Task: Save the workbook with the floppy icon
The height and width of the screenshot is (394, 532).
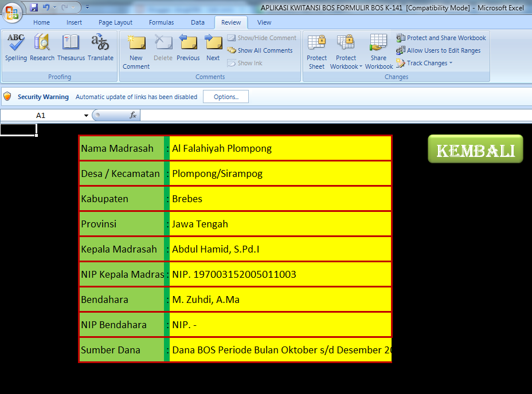Action: click(34, 7)
